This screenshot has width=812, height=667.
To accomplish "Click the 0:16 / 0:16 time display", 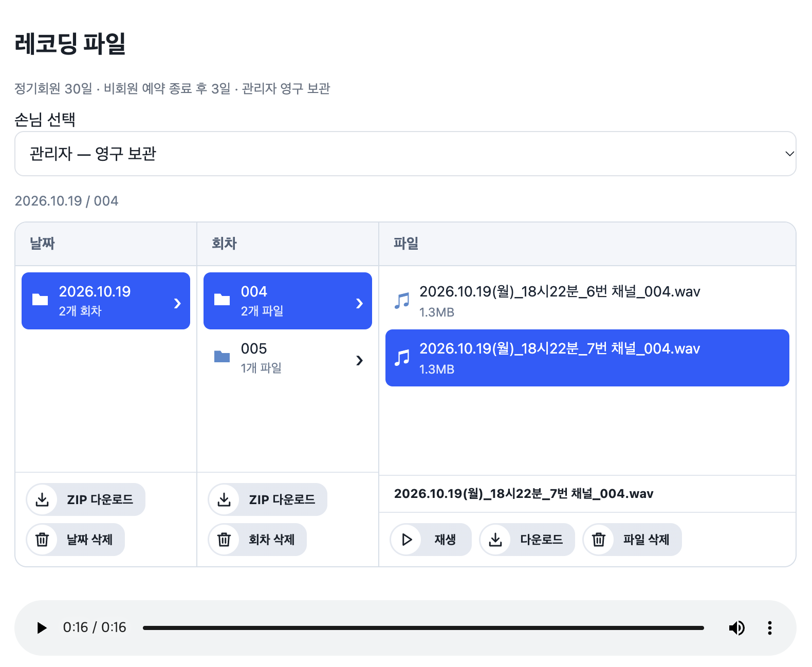I will point(95,627).
